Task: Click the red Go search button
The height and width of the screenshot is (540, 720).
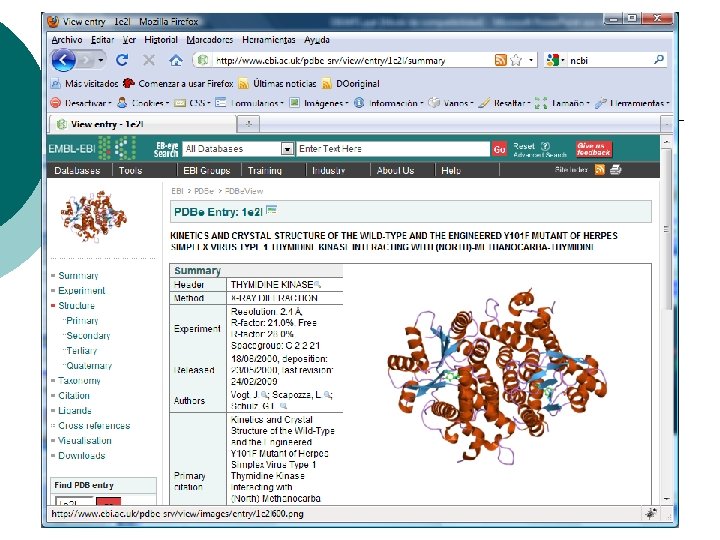Action: coord(499,149)
